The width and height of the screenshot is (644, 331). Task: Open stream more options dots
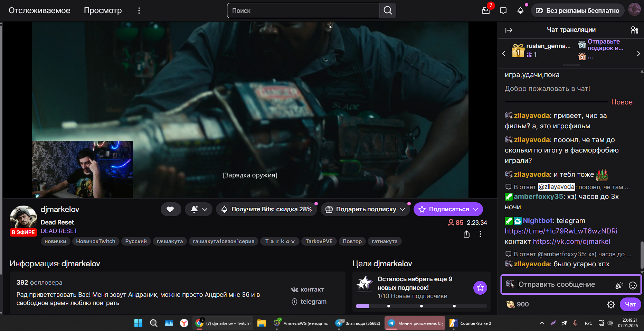click(x=480, y=234)
